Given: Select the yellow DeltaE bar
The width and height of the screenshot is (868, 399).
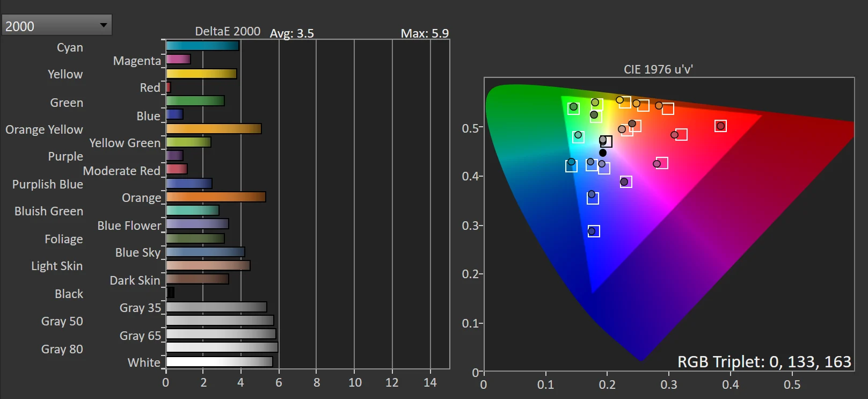Looking at the screenshot, I should tap(201, 74).
